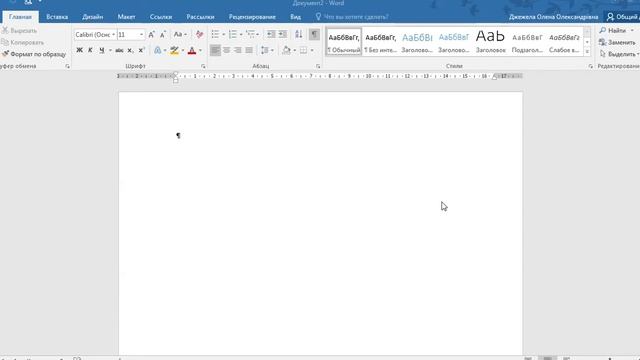Toggle justify alignment
Screen dimensions: 640x360
coord(249,50)
